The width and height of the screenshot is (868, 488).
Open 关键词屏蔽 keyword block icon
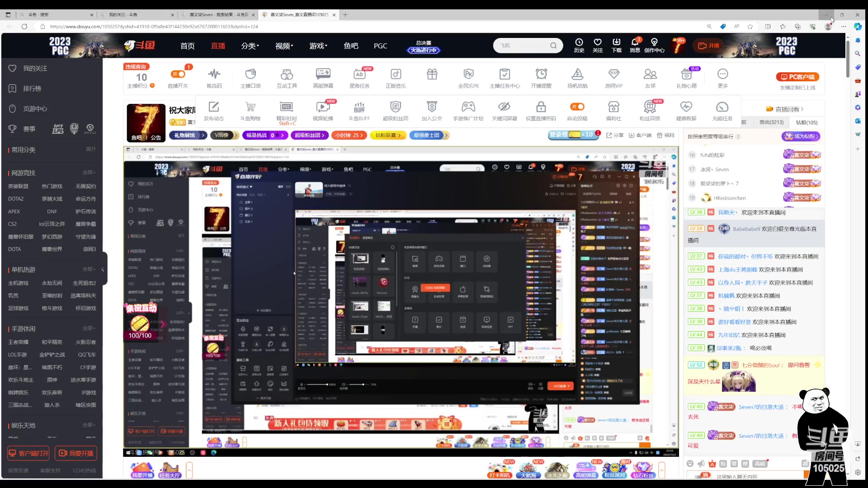[x=504, y=111]
